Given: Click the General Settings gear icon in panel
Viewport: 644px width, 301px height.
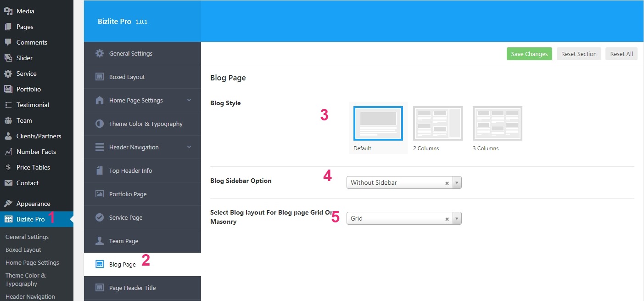Looking at the screenshot, I should click(x=100, y=53).
